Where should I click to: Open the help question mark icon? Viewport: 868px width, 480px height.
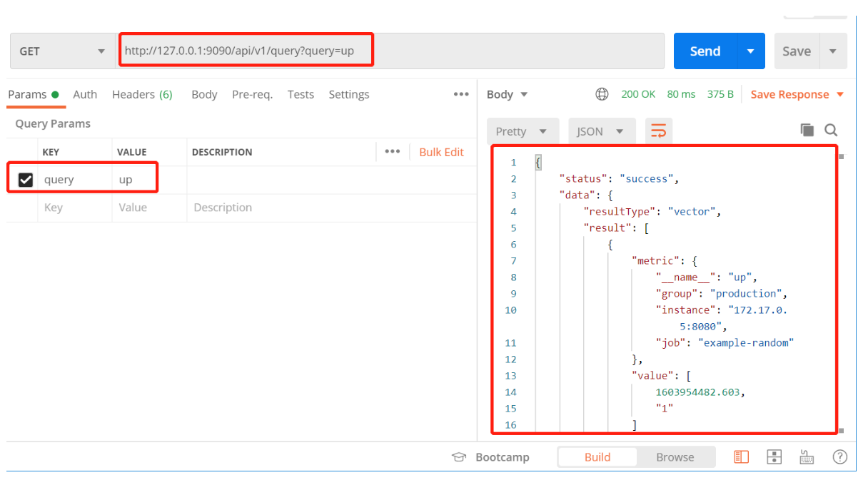pyautogui.click(x=840, y=457)
